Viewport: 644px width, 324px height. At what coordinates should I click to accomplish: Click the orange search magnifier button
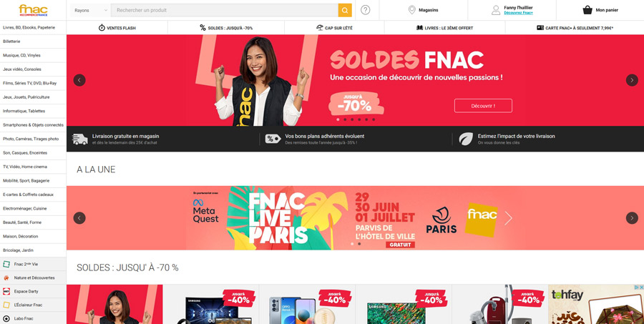(345, 10)
